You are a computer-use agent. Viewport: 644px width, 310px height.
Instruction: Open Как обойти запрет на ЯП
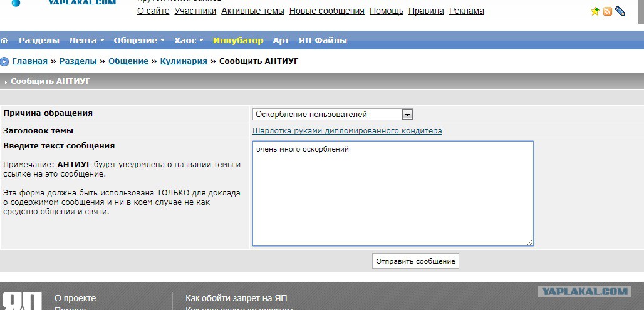(236, 298)
